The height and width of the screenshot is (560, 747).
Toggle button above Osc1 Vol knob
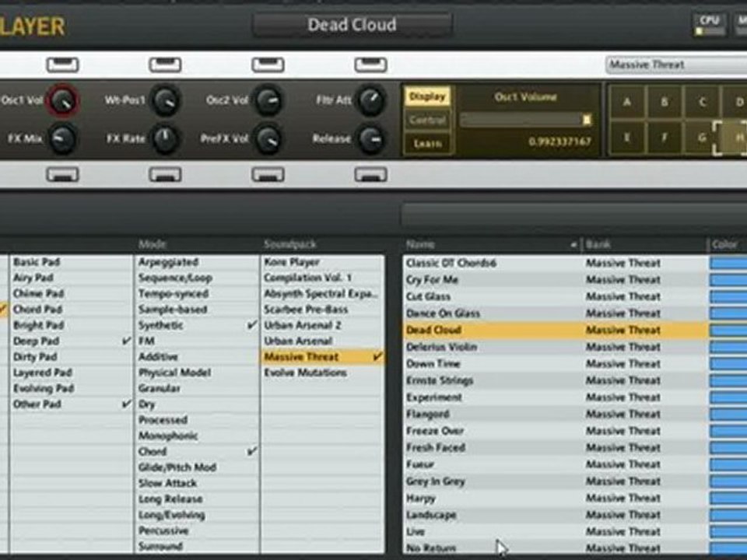pos(62,65)
